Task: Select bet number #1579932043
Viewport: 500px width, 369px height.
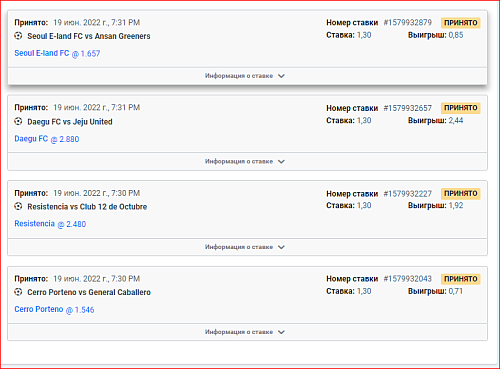Action: 407,279
